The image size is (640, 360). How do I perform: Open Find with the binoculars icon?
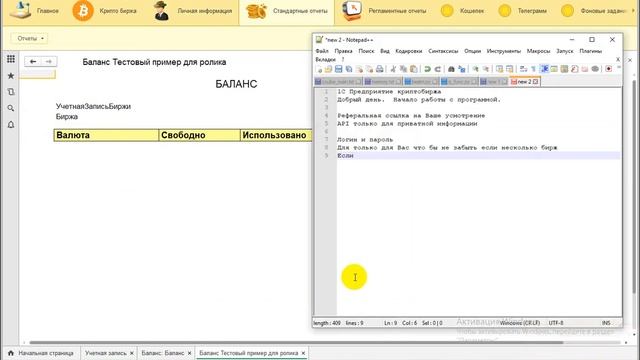point(451,69)
